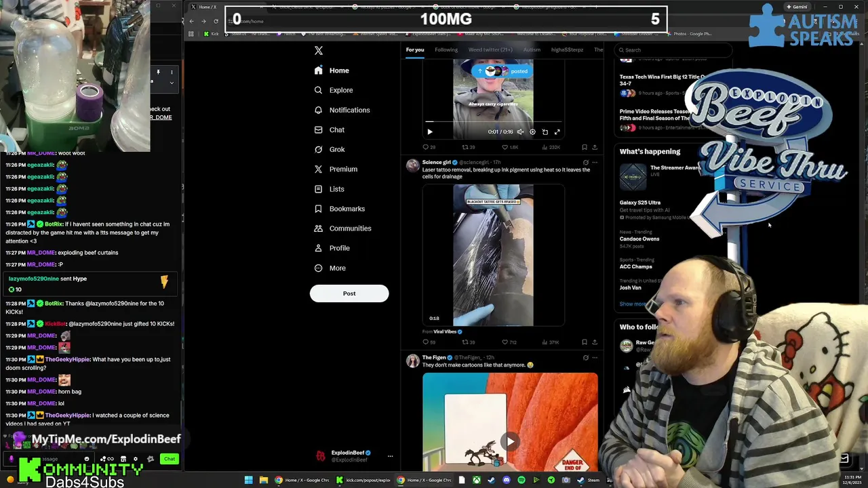Open the Steam taskbar window
This screenshot has width=868, height=488.
coord(589,481)
